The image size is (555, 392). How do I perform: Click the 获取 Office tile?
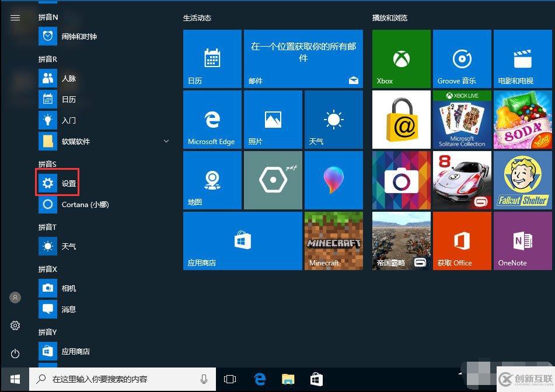coord(462,241)
